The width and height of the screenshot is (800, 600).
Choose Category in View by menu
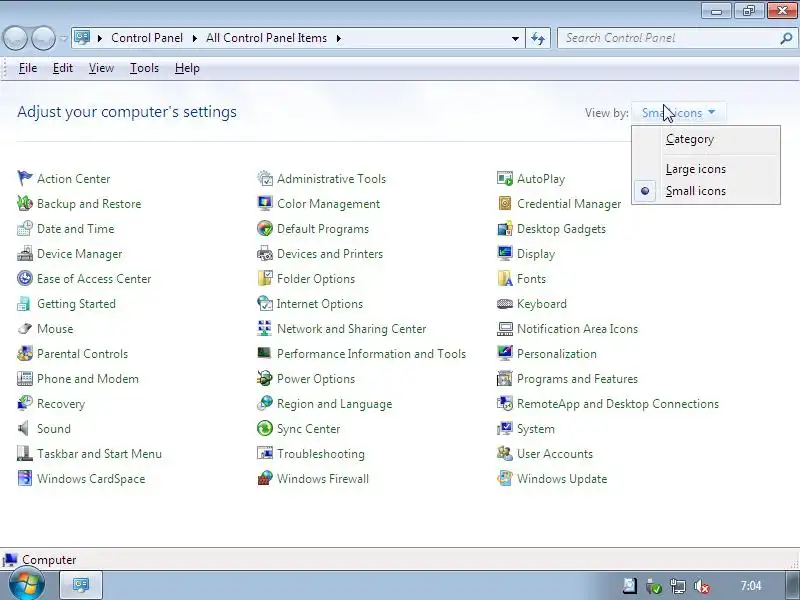[706, 139]
